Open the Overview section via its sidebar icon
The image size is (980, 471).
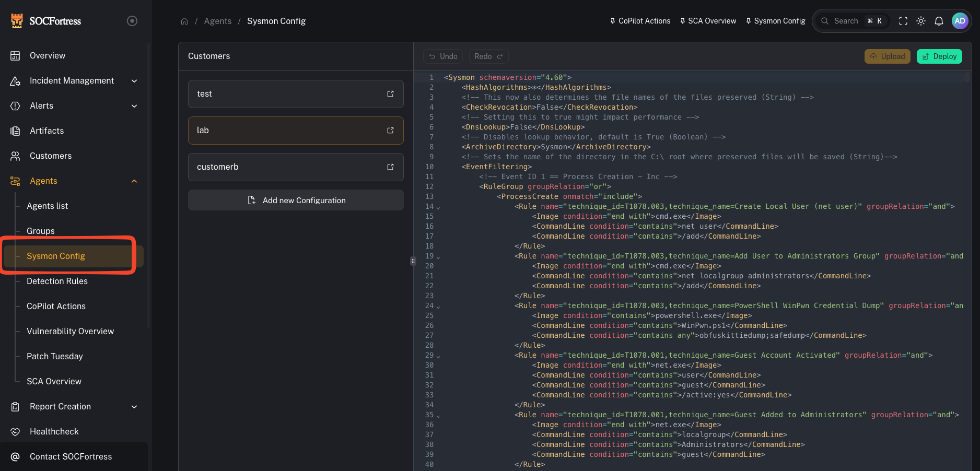pyautogui.click(x=15, y=55)
